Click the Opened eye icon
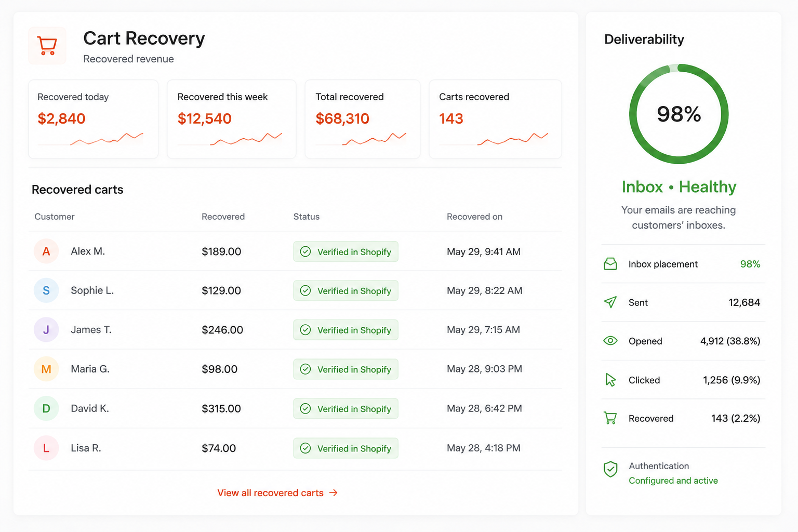Image resolution: width=798 pixels, height=532 pixels. 610,341
